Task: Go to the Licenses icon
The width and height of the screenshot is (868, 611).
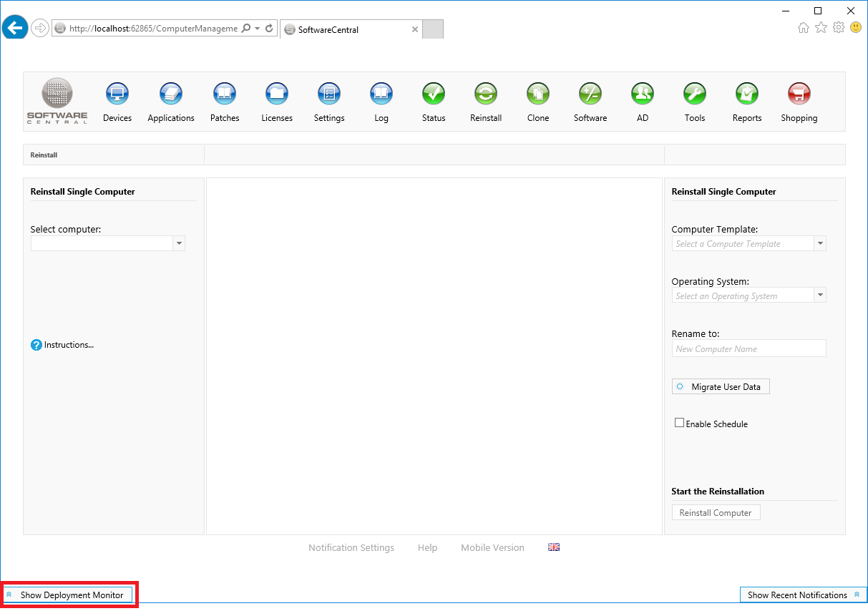Action: [277, 94]
